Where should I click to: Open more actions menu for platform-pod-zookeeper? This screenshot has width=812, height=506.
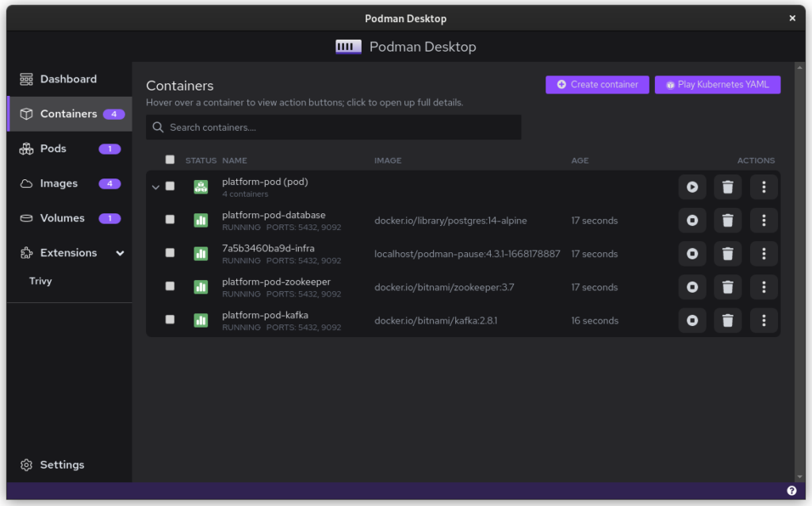764,287
